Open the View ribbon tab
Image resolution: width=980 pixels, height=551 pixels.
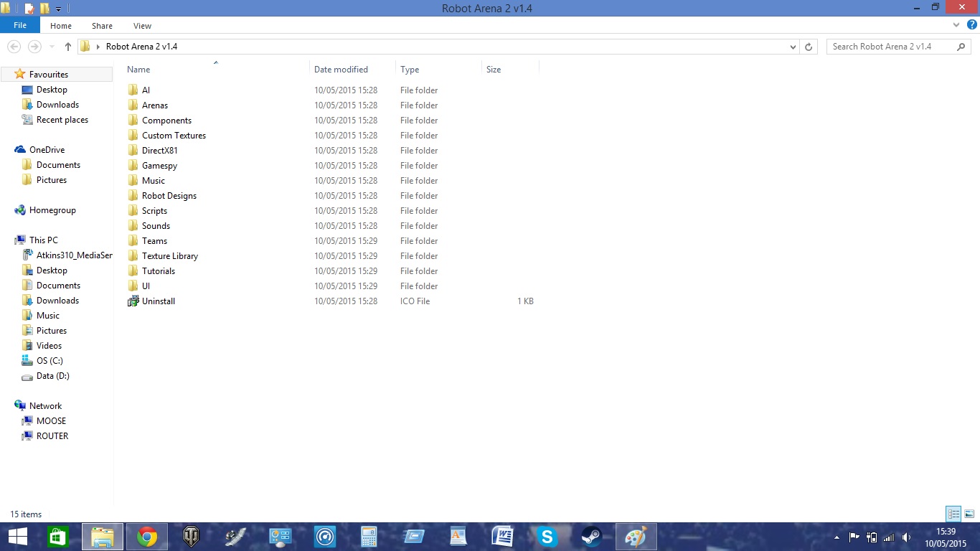[x=142, y=26]
